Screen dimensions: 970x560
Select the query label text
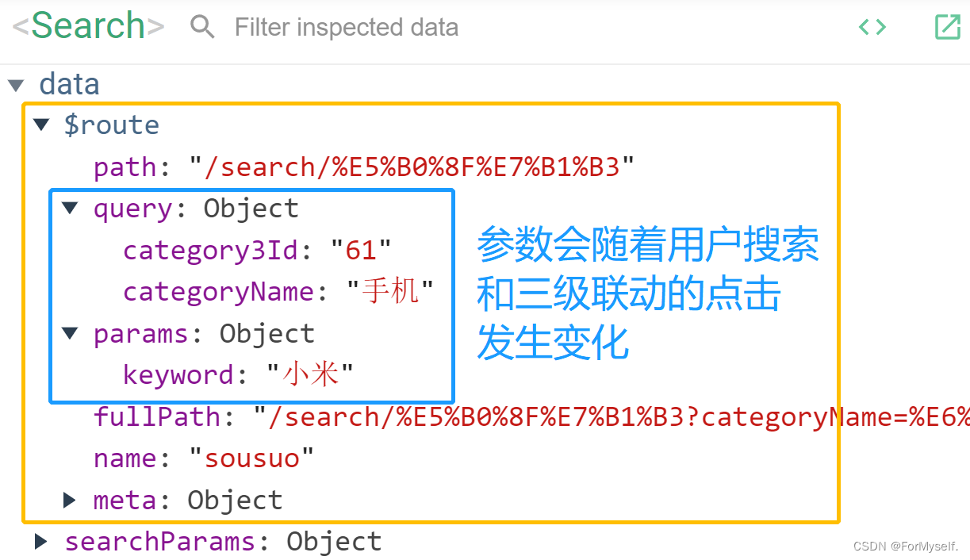pos(132,207)
